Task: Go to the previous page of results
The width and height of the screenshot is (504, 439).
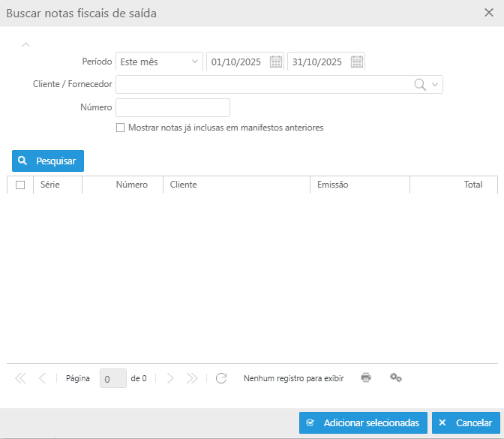Action: (x=42, y=378)
